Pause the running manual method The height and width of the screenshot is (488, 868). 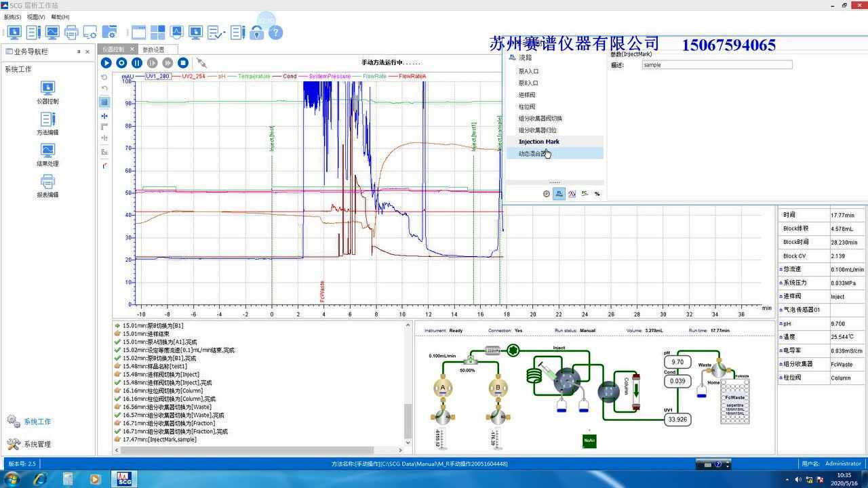tap(137, 63)
